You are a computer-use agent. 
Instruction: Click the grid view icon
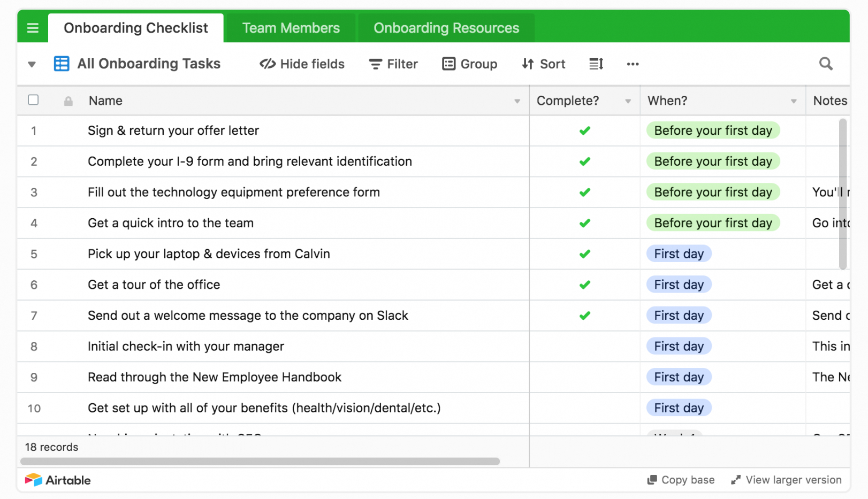click(x=62, y=64)
